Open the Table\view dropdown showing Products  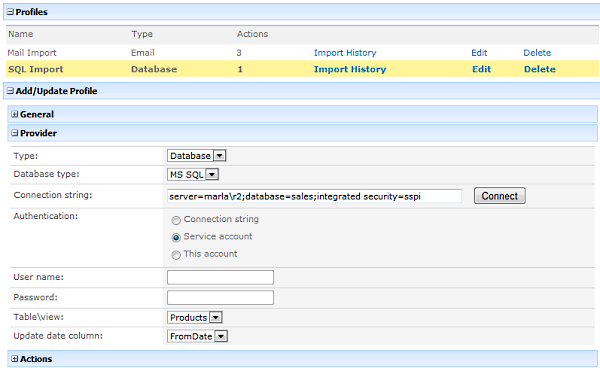(x=195, y=318)
